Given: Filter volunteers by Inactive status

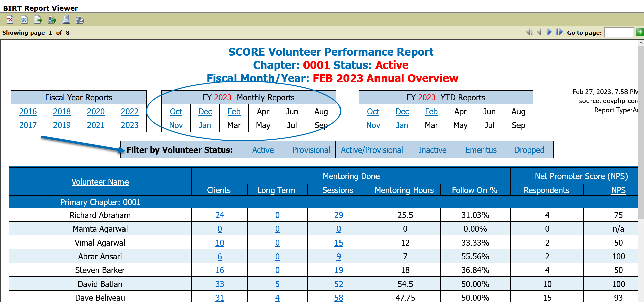Looking at the screenshot, I should [x=433, y=150].
